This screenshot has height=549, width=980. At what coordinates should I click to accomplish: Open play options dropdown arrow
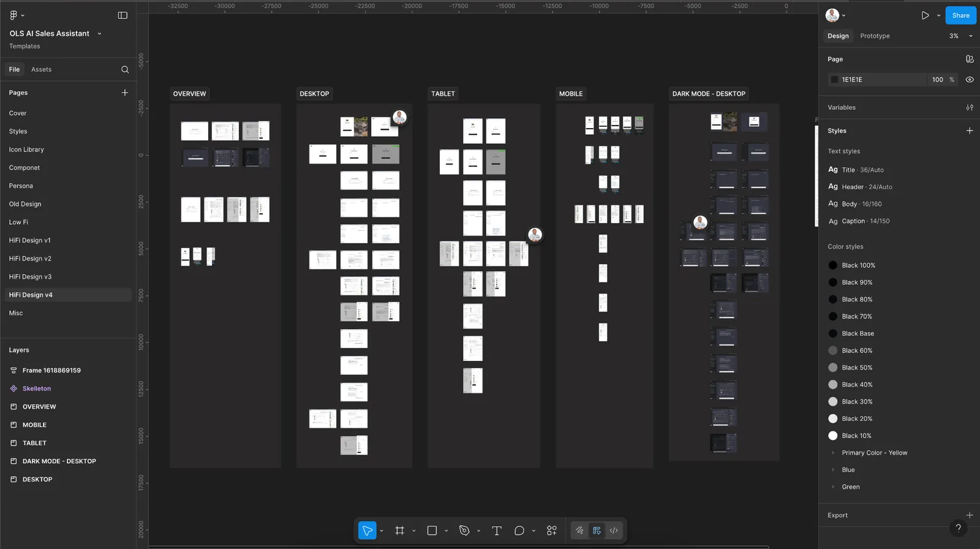click(938, 15)
